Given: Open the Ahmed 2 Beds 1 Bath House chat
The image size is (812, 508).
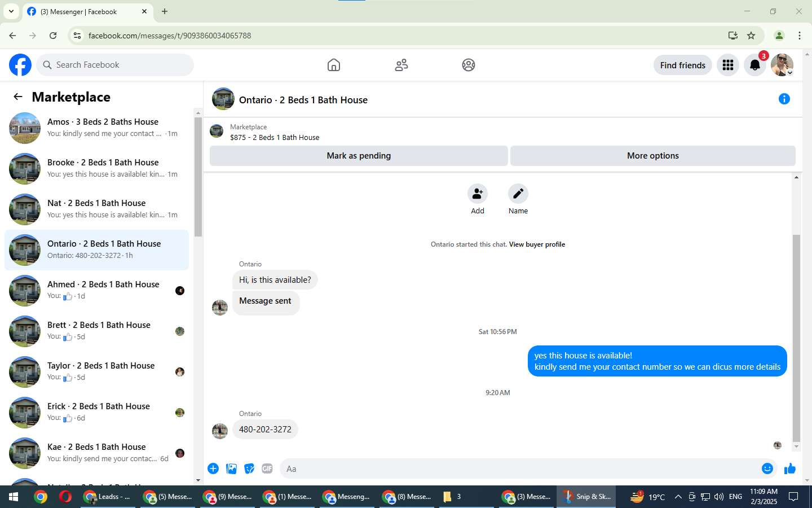Looking at the screenshot, I should [97, 291].
